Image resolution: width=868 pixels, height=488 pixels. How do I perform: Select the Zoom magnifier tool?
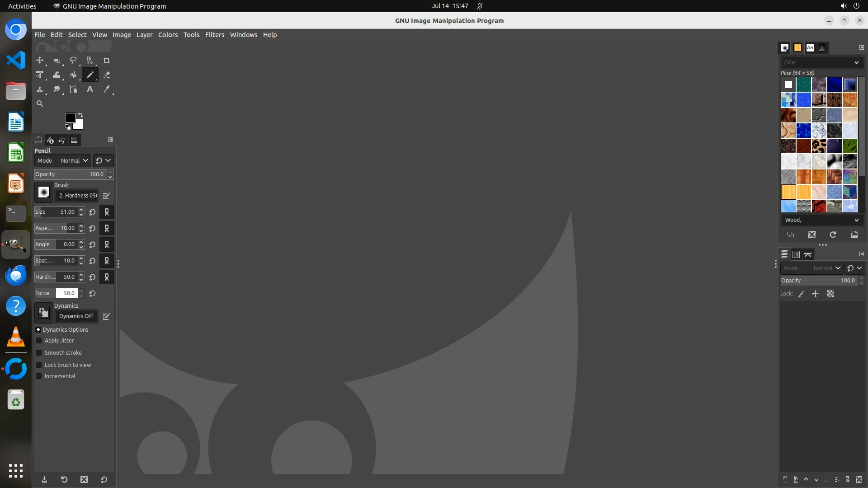[40, 104]
